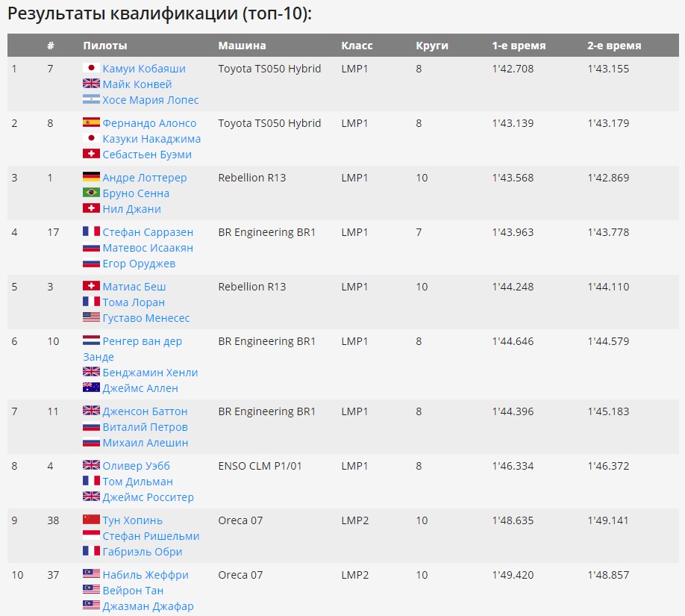Select the time 1'44.396
The height and width of the screenshot is (616, 685).
(x=513, y=411)
